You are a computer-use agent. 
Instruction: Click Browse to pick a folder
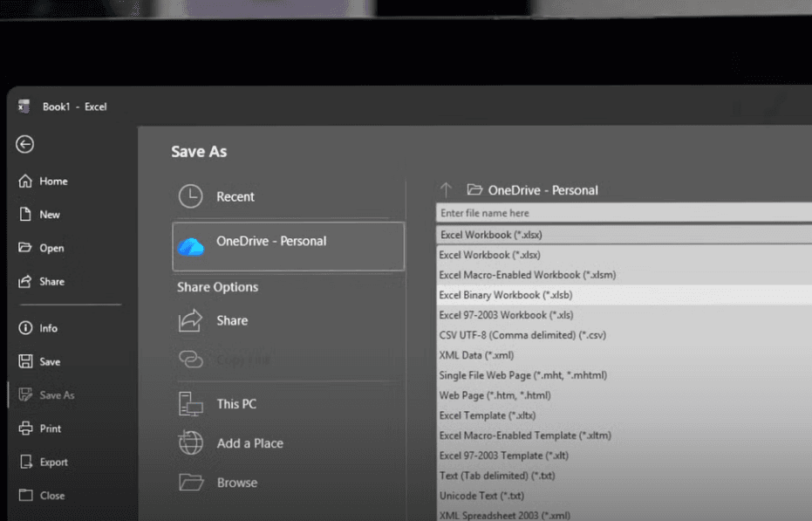click(289, 483)
